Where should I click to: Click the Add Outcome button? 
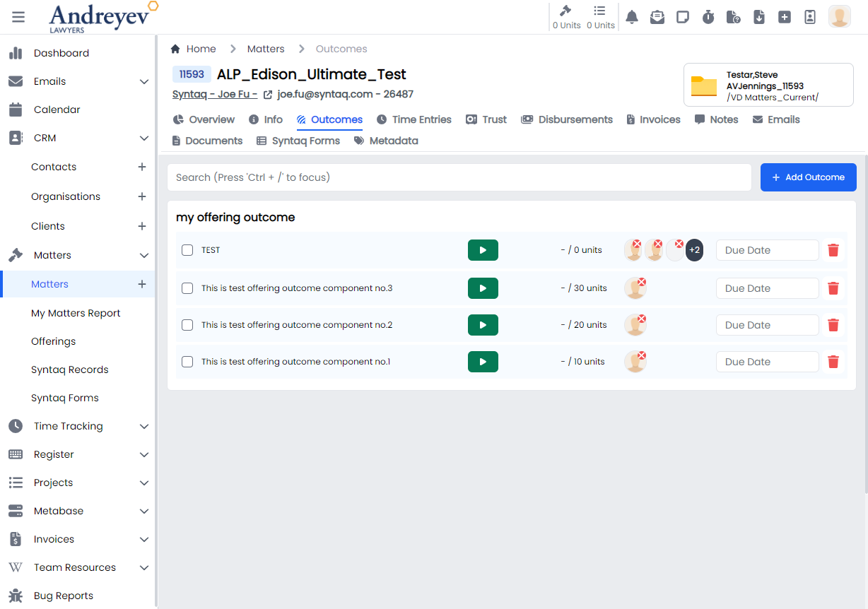[808, 177]
